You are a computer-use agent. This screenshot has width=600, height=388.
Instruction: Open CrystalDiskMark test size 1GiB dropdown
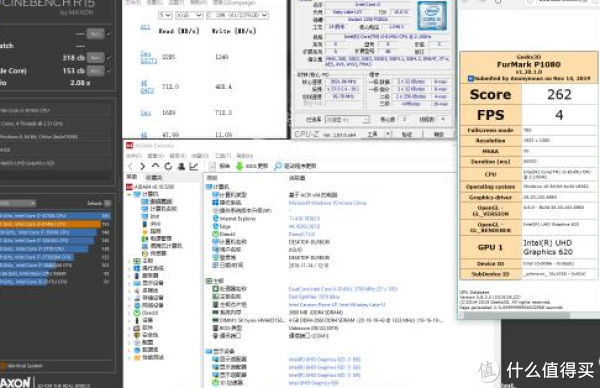[x=189, y=15]
